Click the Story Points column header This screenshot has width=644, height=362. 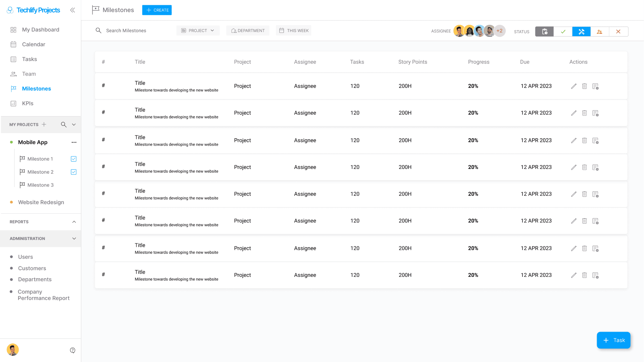(413, 62)
